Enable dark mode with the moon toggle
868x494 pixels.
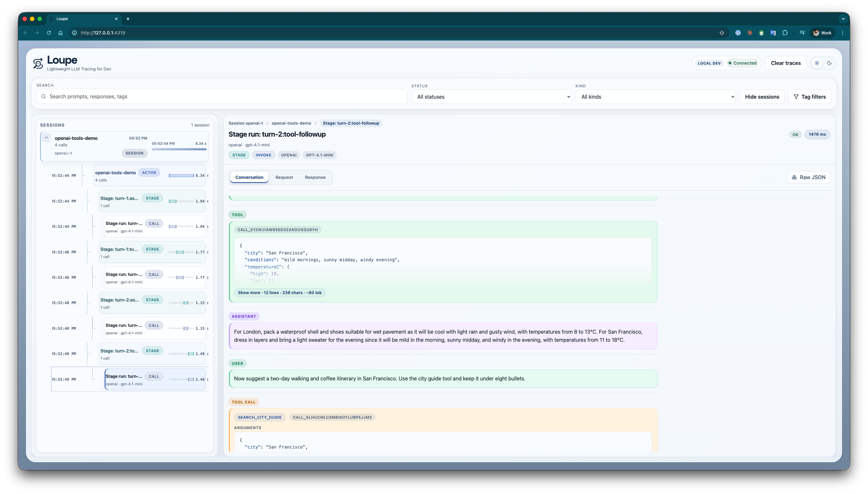pyautogui.click(x=830, y=63)
